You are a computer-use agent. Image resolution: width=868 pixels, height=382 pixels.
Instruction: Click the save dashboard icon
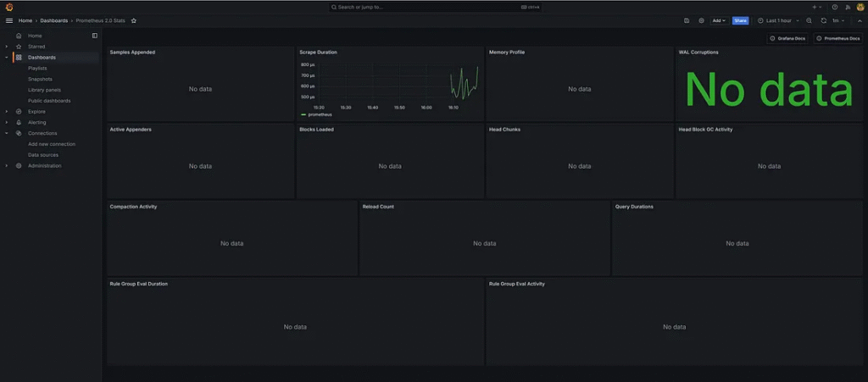coord(687,20)
